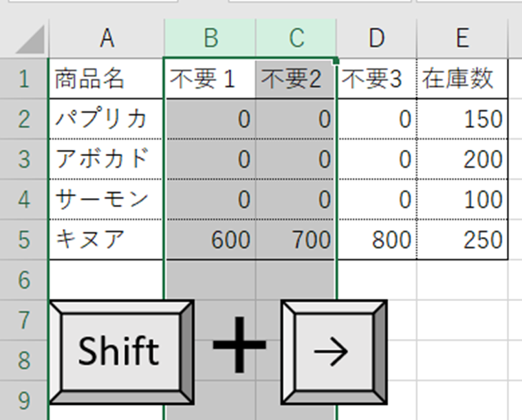Select the キヌア cell
Viewport: 522px width, 420px height.
[106, 240]
